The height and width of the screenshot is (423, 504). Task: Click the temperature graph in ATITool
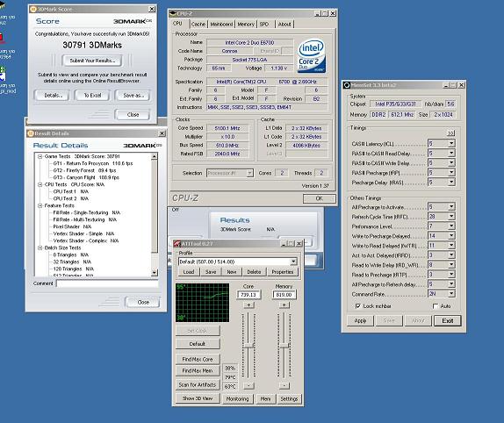pyautogui.click(x=203, y=303)
